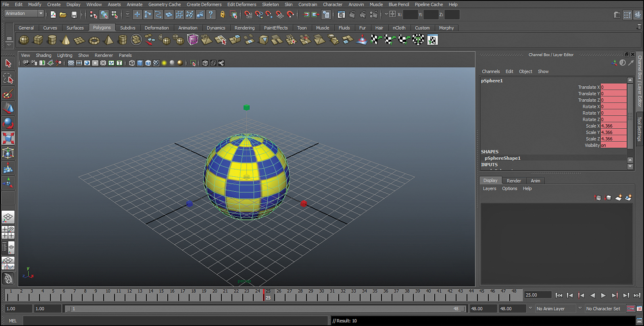Create a polygon cube from the shelf

click(38, 40)
